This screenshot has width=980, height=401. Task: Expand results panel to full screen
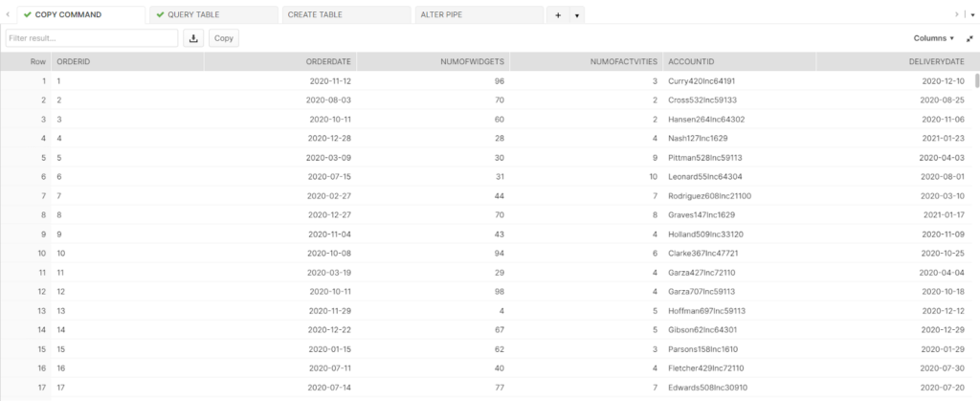coord(969,38)
